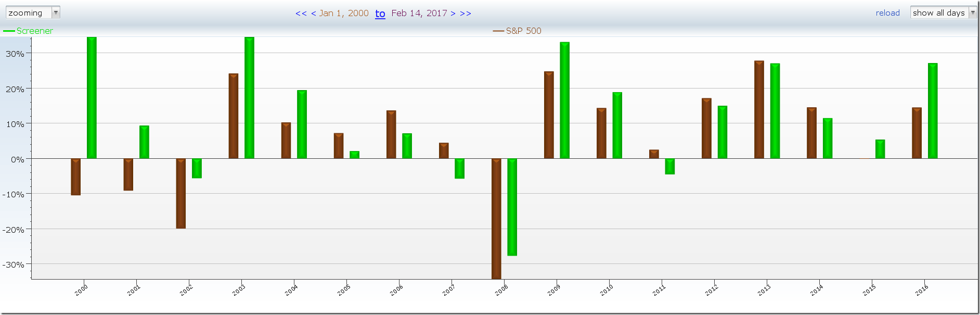
Task: Click the 2005 x-axis year label
Action: point(344,290)
